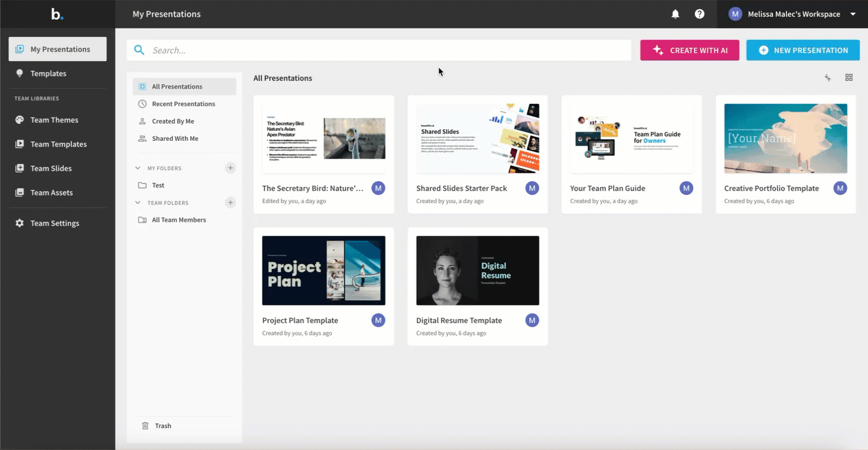Viewport: 868px width, 450px height.
Task: Click the Team Themes palette icon
Action: [x=20, y=120]
